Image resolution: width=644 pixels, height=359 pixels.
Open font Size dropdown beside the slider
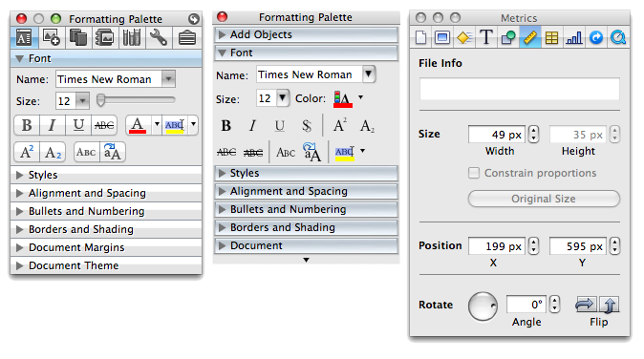tap(82, 101)
